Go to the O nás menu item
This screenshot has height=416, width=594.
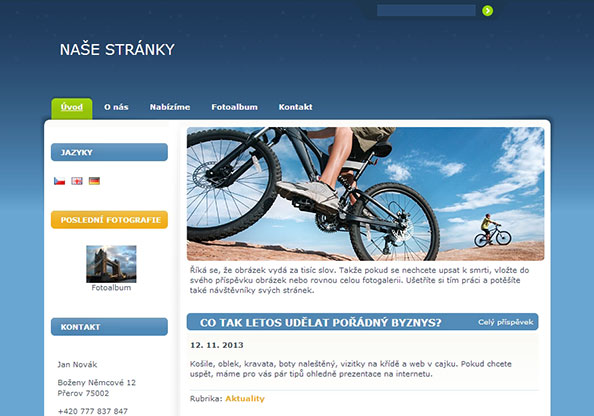116,107
